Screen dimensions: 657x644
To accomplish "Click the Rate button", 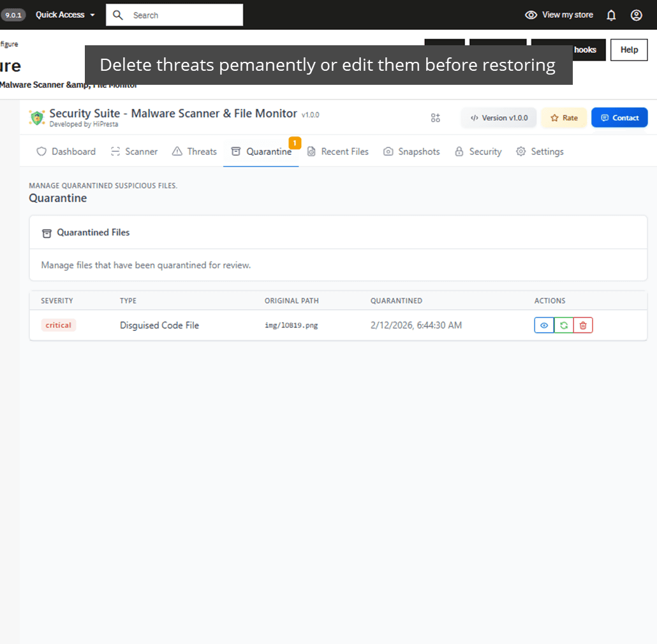I will [x=564, y=118].
